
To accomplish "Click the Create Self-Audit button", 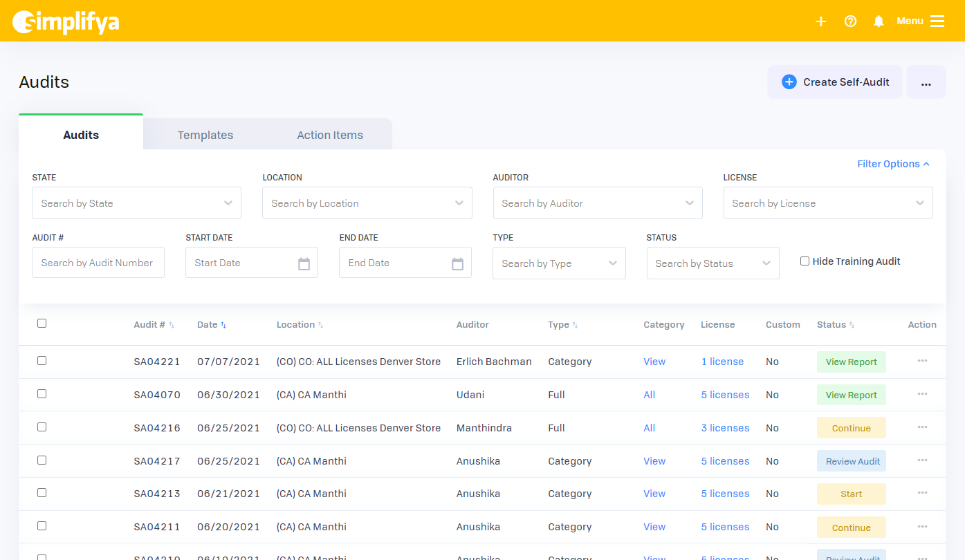I will (x=835, y=82).
